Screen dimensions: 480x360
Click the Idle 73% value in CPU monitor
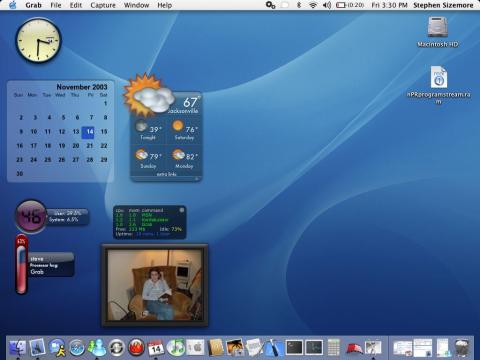(171, 229)
